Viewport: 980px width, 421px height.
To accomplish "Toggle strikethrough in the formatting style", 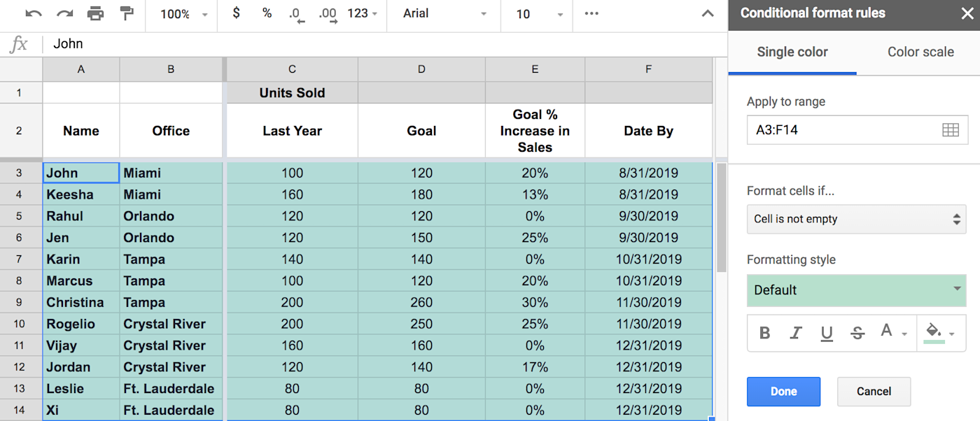I will pyautogui.click(x=857, y=334).
